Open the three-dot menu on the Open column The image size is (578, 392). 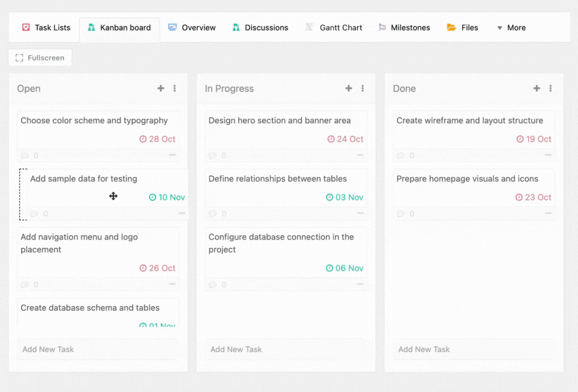(x=175, y=88)
